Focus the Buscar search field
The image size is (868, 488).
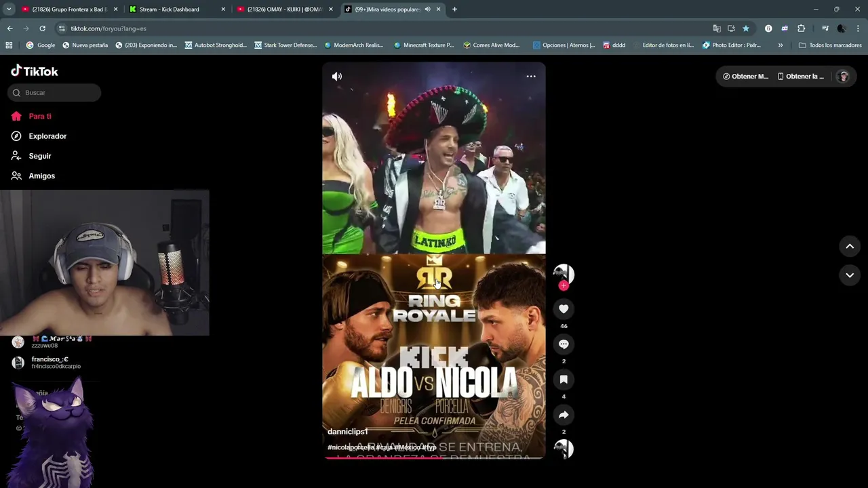54,93
